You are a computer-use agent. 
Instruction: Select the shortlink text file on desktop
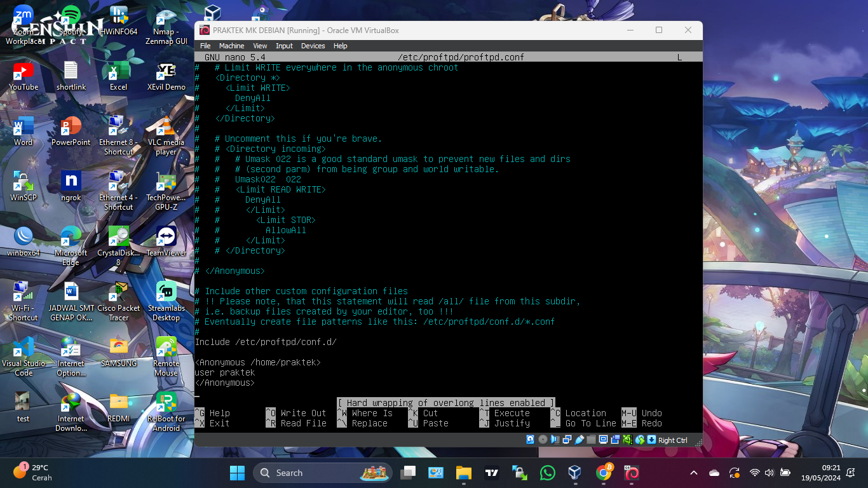pyautogui.click(x=71, y=76)
